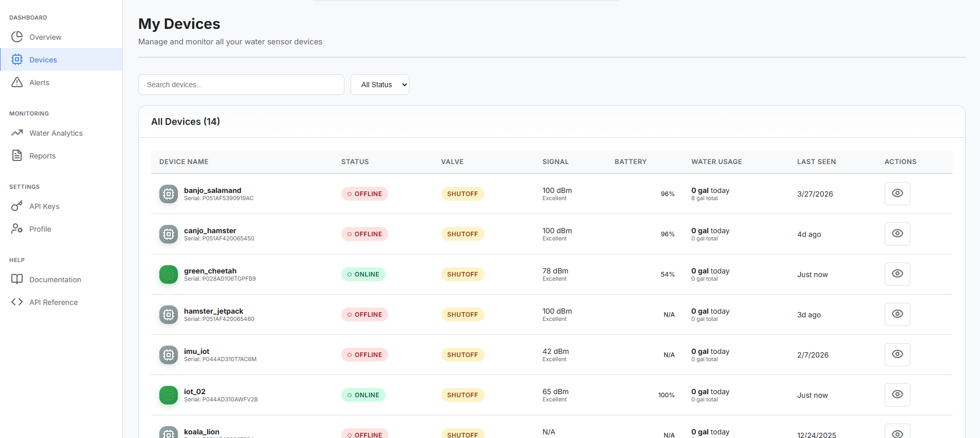Viewport: 980px width, 438px height.
Task: Click hamster_jetpack device chip icon
Action: pos(169,315)
